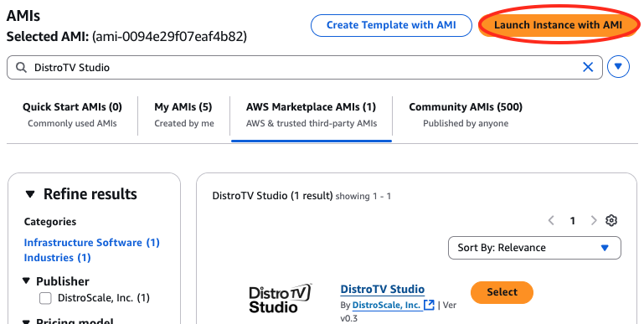Image resolution: width=644 pixels, height=324 pixels.
Task: Click page number 1 in pagination
Action: tap(572, 221)
